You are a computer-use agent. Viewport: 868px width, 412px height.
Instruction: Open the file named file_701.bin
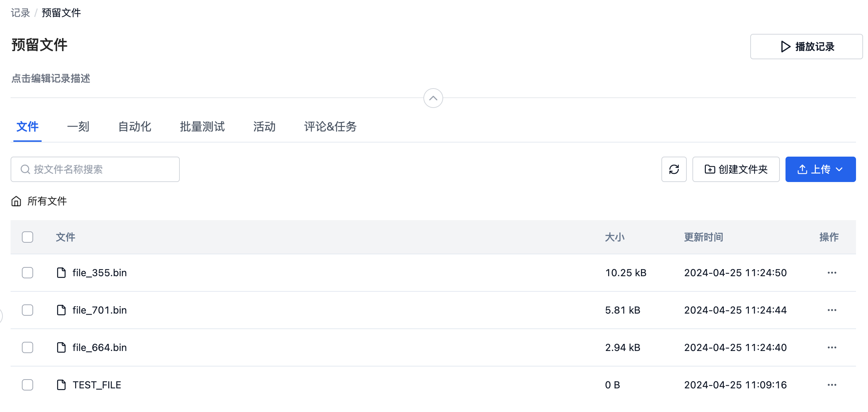point(100,310)
